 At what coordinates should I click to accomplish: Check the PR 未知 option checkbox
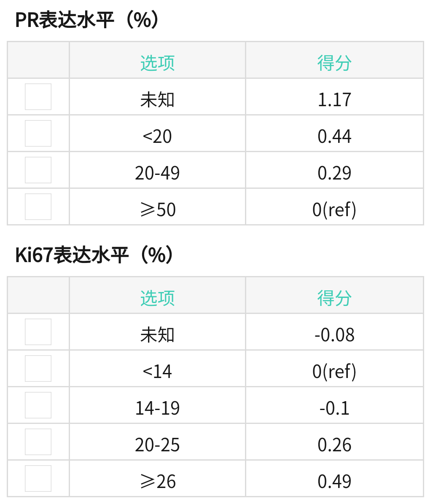click(38, 97)
